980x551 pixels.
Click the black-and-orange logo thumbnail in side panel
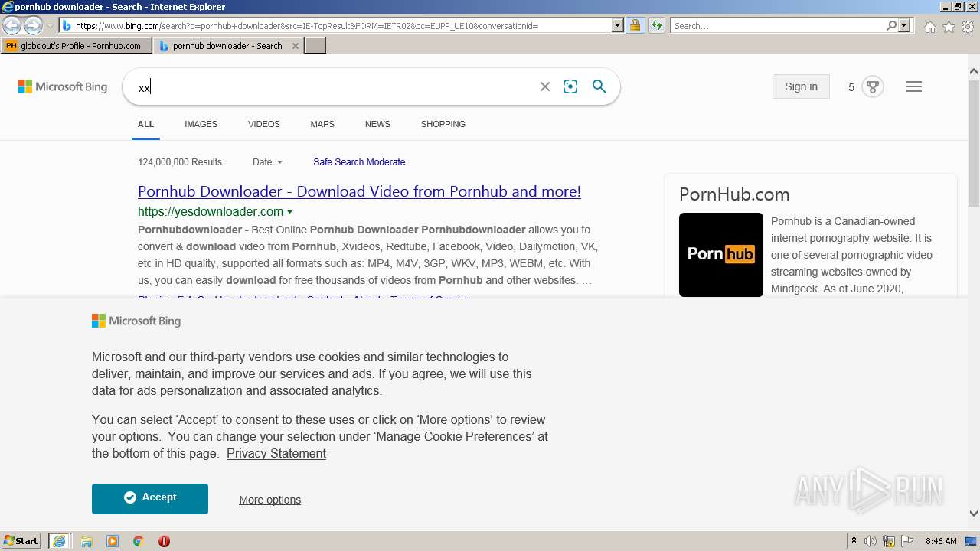[x=721, y=255]
